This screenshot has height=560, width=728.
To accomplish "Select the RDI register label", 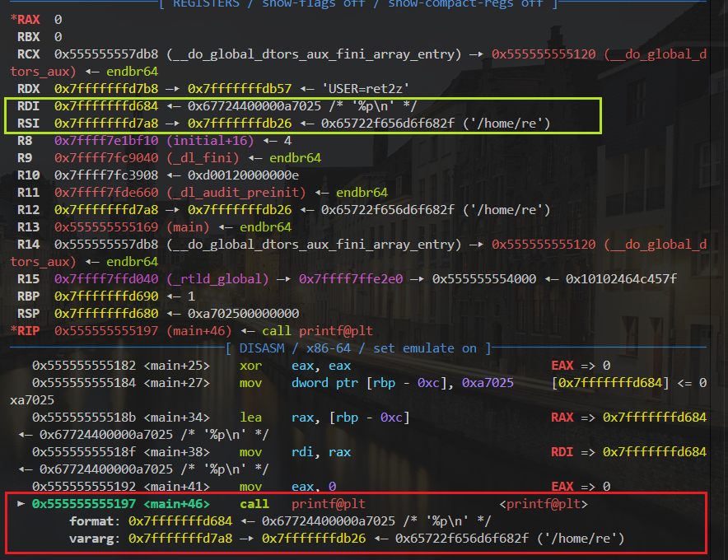I will [x=27, y=106].
